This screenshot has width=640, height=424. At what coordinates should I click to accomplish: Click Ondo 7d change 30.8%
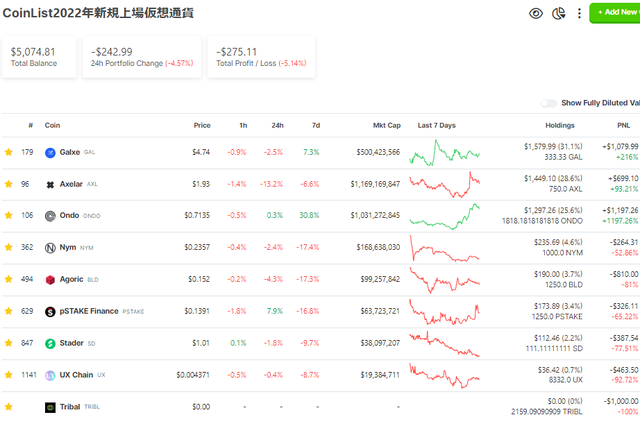point(309,215)
